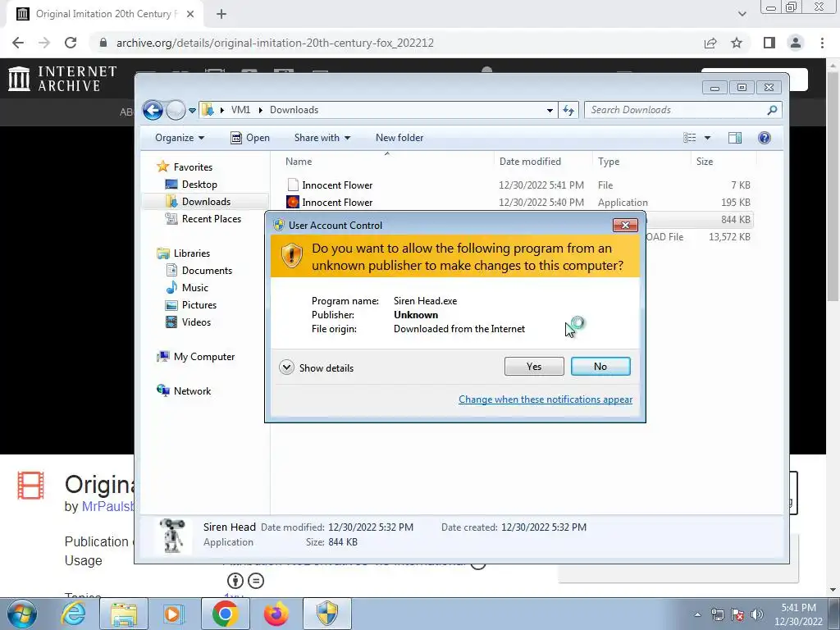Screen dimensions: 840x630
Task: Click the volume speaker tray icon
Action: click(x=756, y=614)
